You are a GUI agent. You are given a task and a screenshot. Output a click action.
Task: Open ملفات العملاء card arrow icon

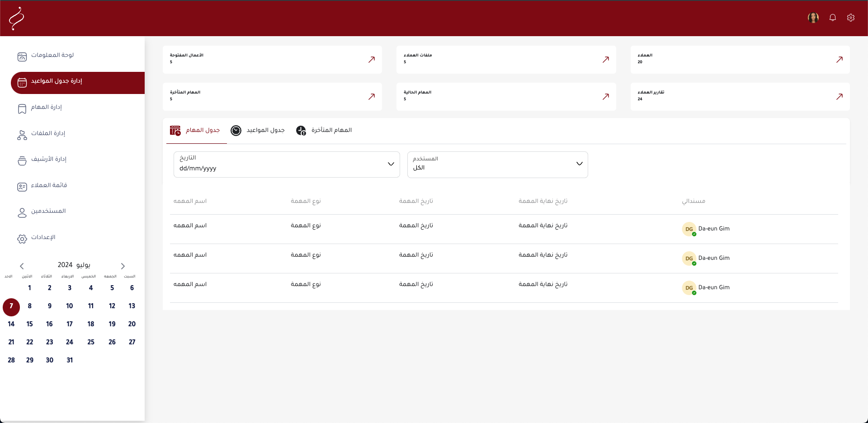[x=605, y=60]
